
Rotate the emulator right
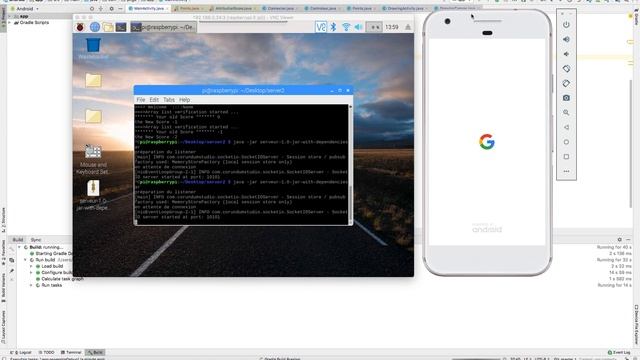point(566,83)
